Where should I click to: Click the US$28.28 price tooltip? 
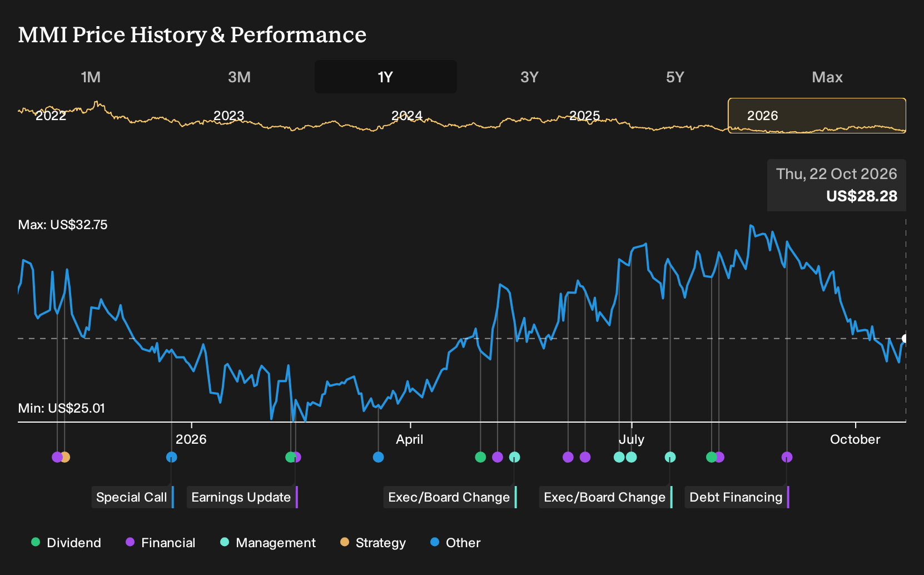[837, 185]
